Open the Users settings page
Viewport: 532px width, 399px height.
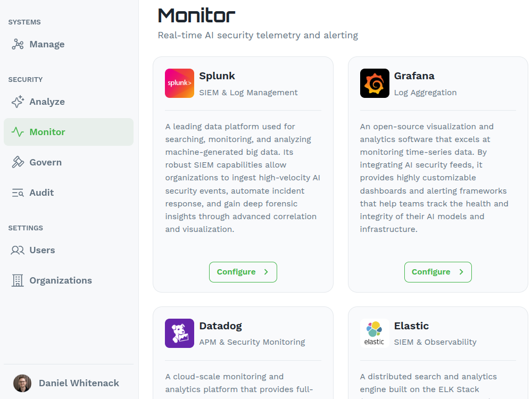(69, 250)
